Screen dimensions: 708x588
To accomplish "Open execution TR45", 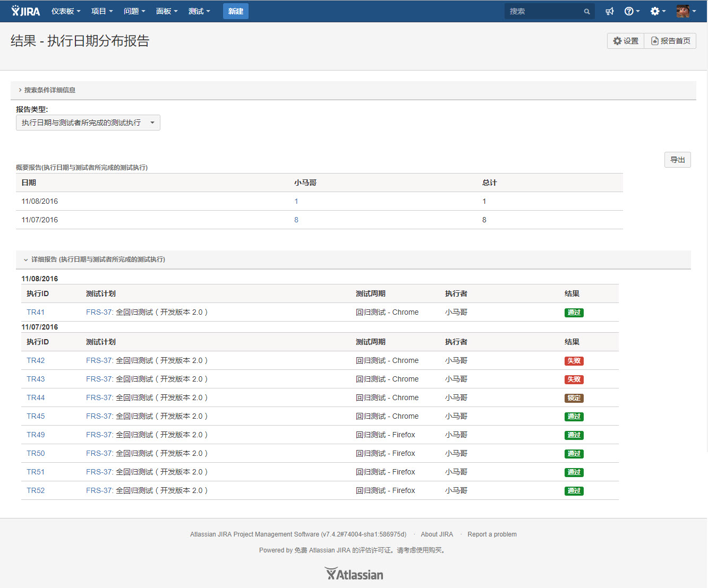I will click(36, 416).
